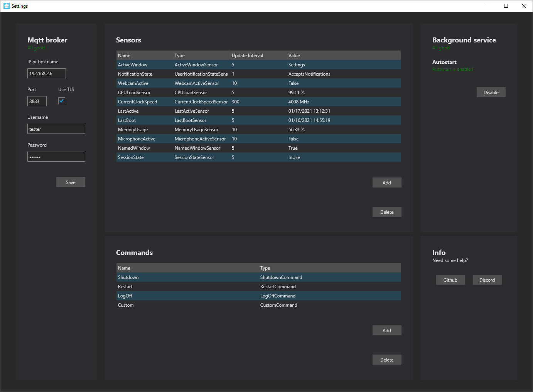Disable autostart for the background service
The image size is (533, 392).
pos(491,92)
